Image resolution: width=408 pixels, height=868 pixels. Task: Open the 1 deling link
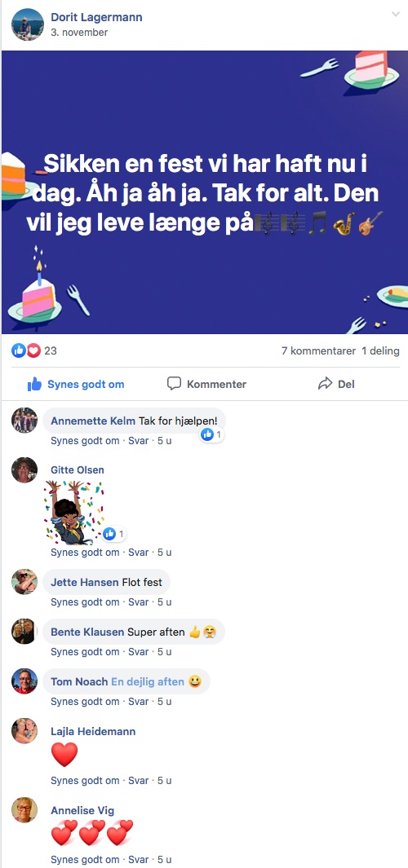[380, 351]
